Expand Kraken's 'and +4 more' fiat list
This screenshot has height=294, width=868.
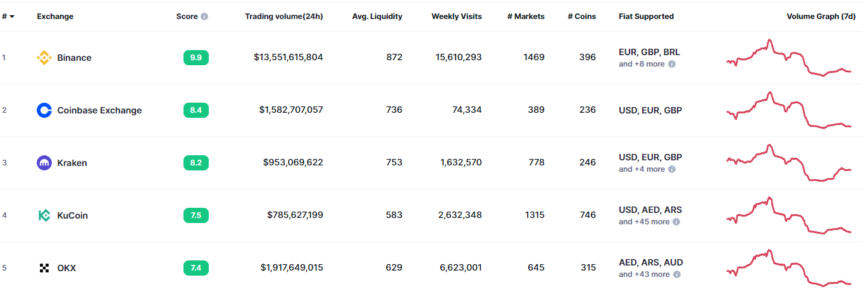(x=642, y=169)
